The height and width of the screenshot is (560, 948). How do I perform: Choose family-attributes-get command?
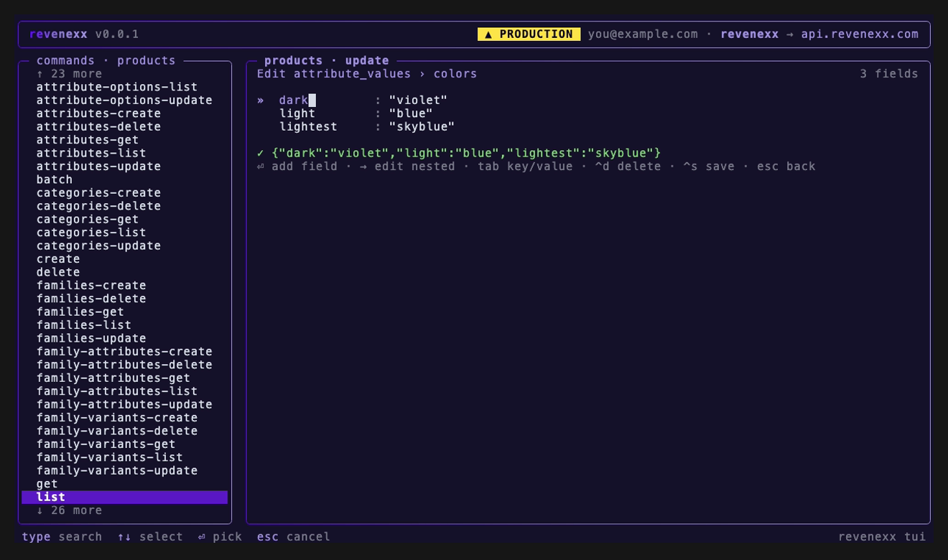click(113, 378)
